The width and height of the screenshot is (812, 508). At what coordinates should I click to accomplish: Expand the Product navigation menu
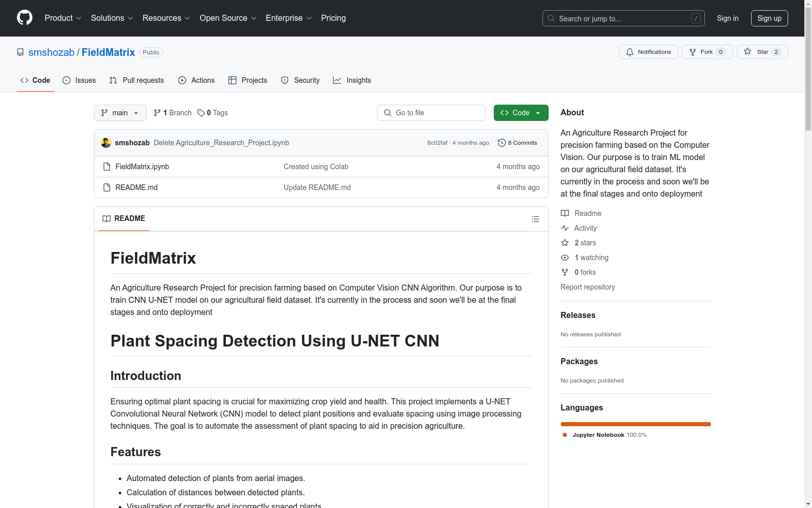point(63,18)
